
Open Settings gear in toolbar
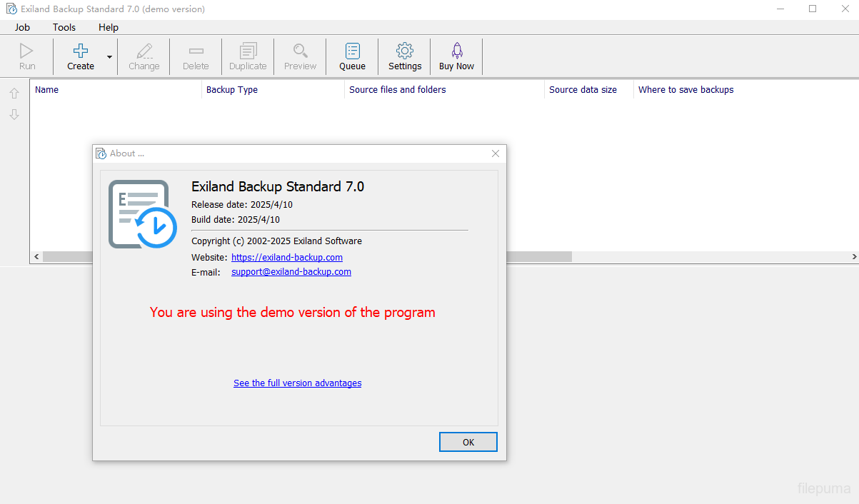405,51
